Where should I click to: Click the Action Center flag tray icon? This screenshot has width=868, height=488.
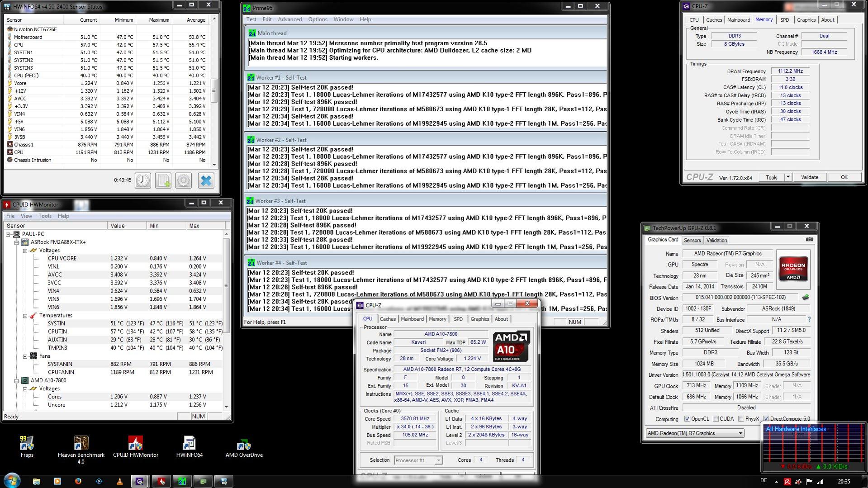point(809,482)
